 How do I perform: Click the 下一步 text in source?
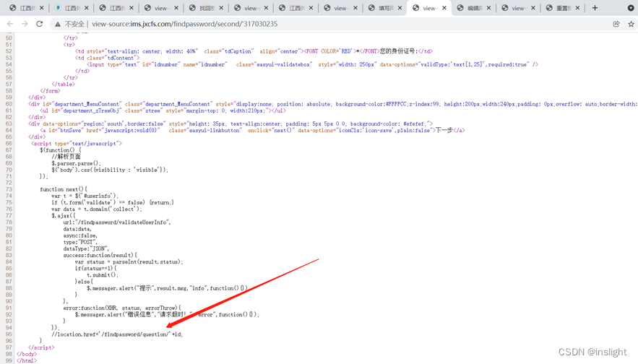tap(444, 131)
